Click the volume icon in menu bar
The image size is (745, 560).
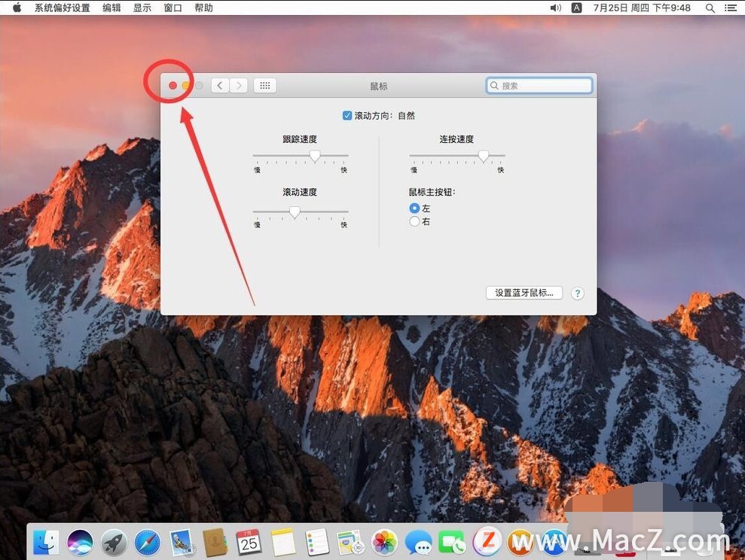coord(555,8)
